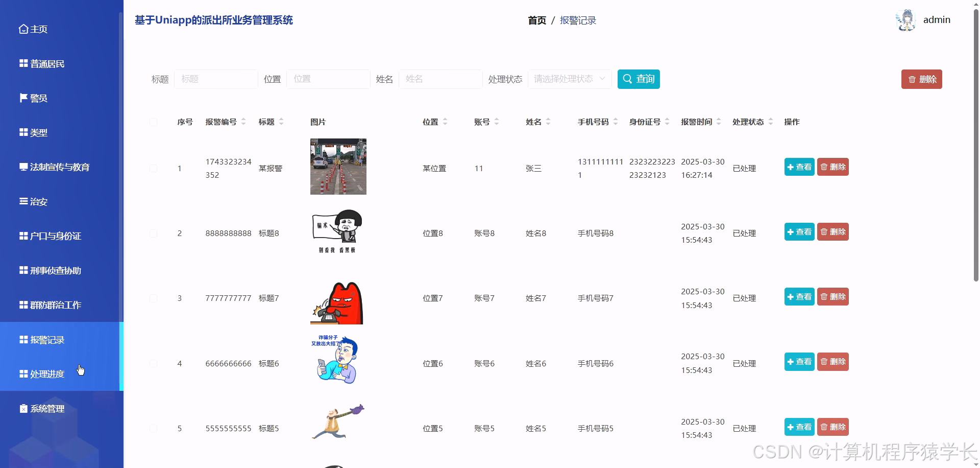This screenshot has width=980, height=468.
Task: Check the checkbox for the 标题8 row
Action: pyautogui.click(x=154, y=233)
